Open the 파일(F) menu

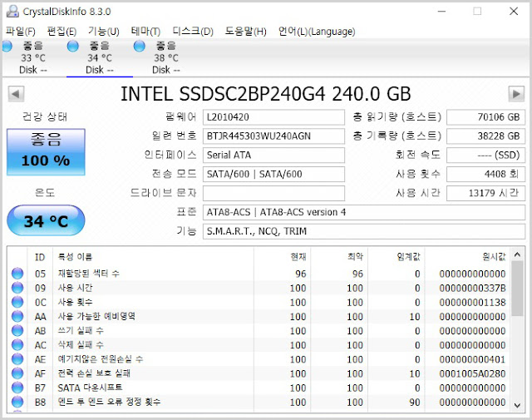tap(20, 32)
